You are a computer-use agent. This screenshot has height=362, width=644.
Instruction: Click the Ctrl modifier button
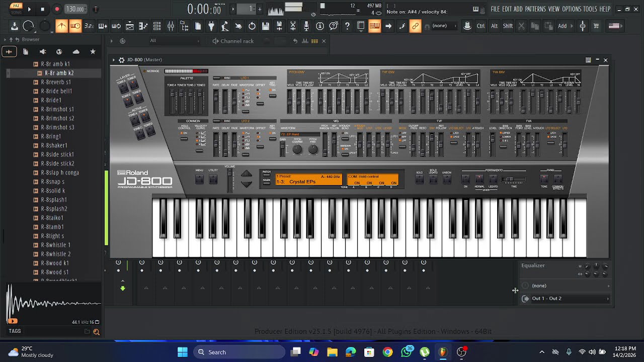[481, 26]
